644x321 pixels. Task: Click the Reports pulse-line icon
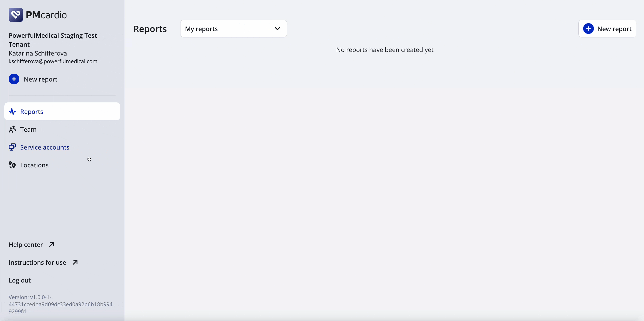point(12,112)
